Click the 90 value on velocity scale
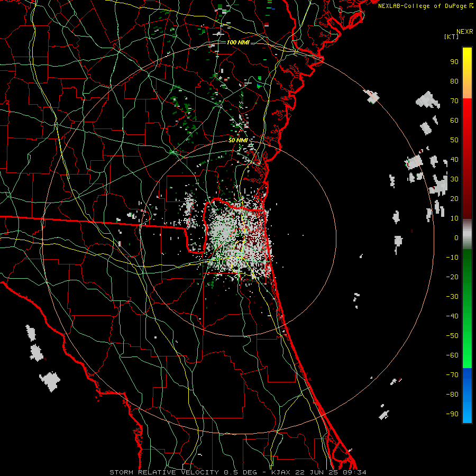 tap(454, 61)
